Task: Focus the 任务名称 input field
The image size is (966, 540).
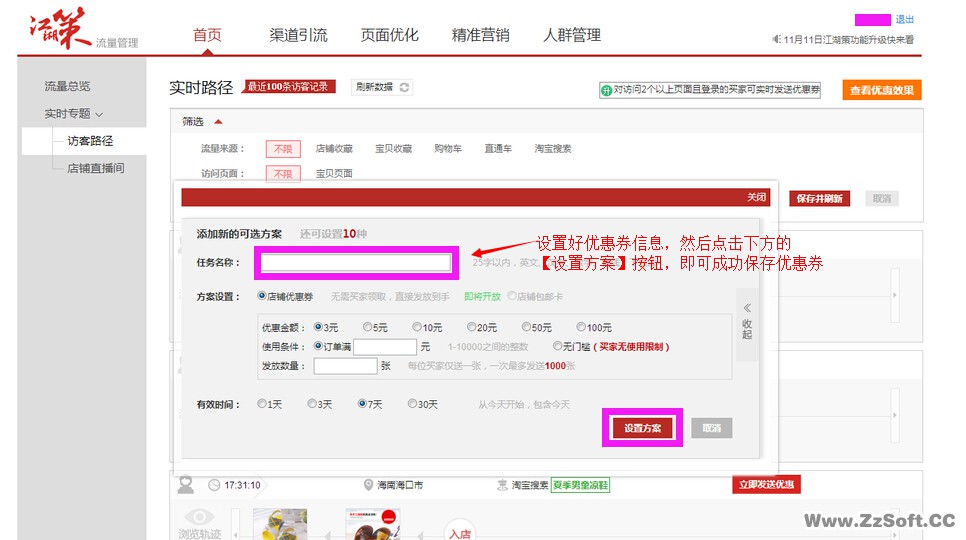Action: [x=355, y=263]
